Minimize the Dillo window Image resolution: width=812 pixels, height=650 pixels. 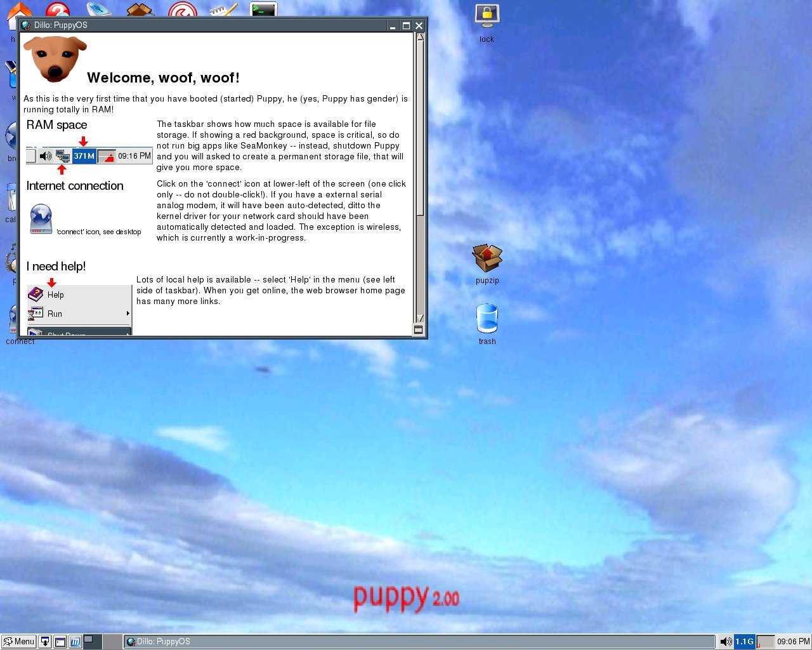[393, 25]
